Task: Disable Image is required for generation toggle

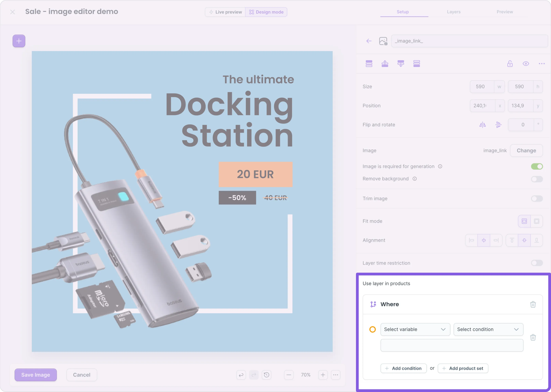Action: (537, 167)
